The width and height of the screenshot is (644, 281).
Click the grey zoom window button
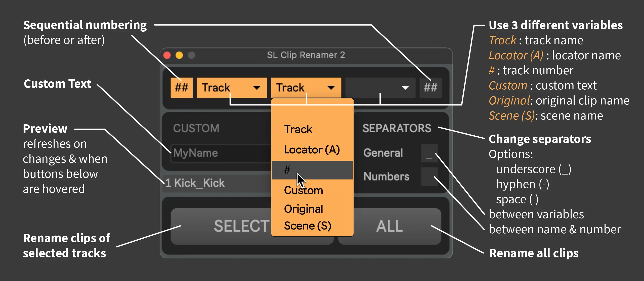coord(191,55)
